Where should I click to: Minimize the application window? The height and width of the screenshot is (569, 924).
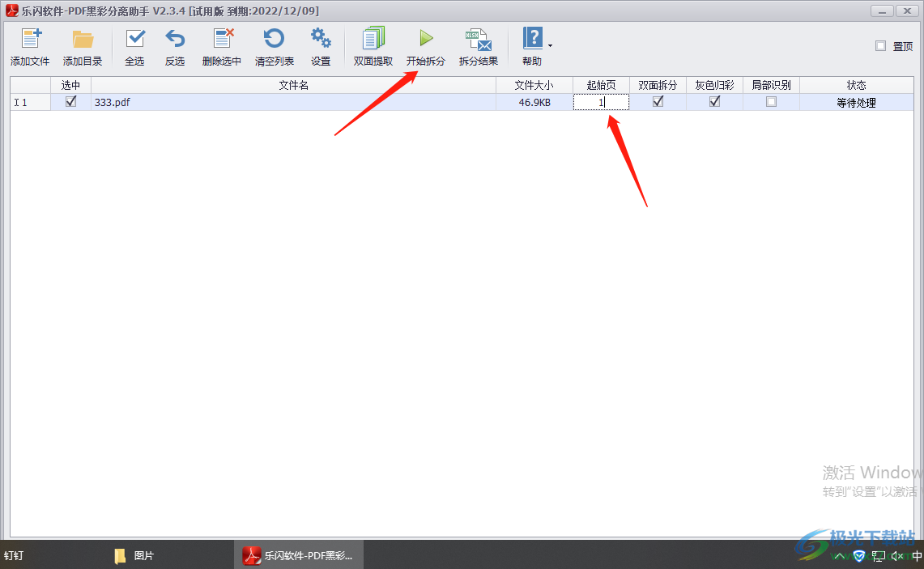click(882, 11)
